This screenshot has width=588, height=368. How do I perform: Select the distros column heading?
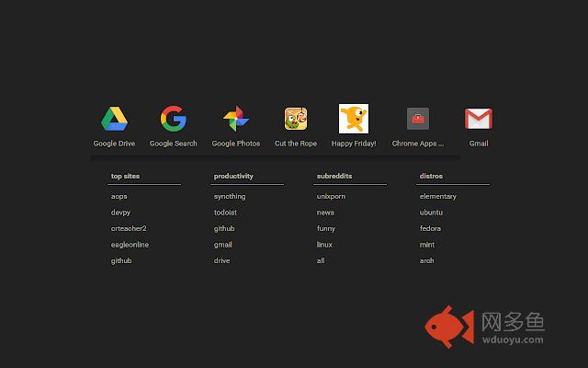click(431, 176)
